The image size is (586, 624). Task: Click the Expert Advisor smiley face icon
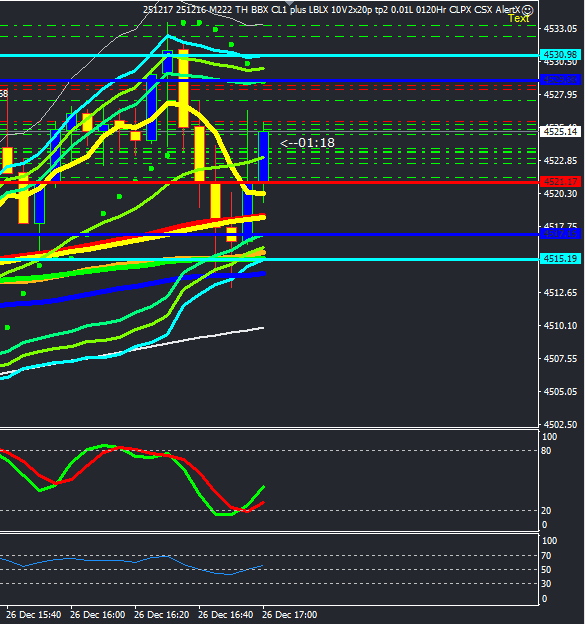pyautogui.click(x=528, y=10)
